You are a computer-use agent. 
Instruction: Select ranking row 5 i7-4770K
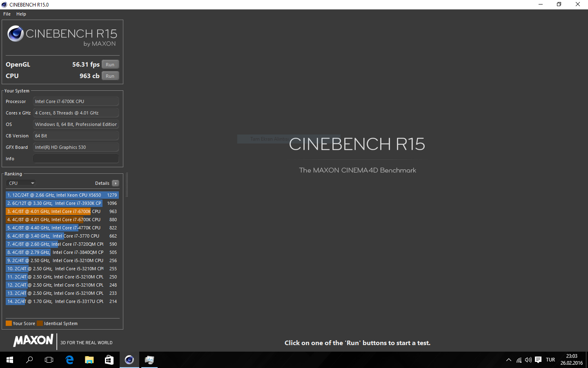click(62, 228)
